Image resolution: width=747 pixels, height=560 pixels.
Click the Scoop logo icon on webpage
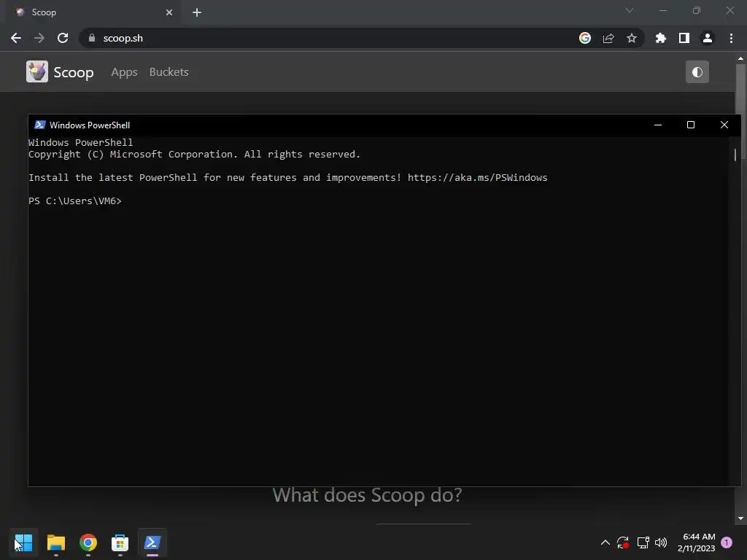tap(37, 72)
